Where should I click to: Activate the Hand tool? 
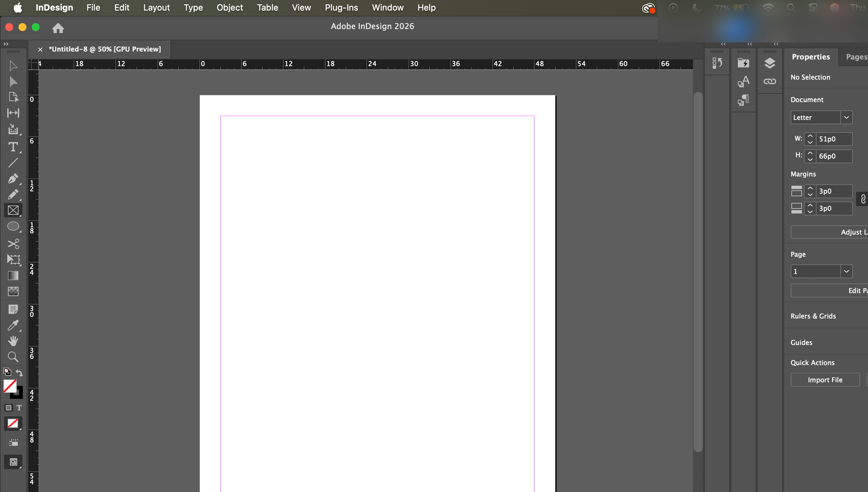pos(13,341)
